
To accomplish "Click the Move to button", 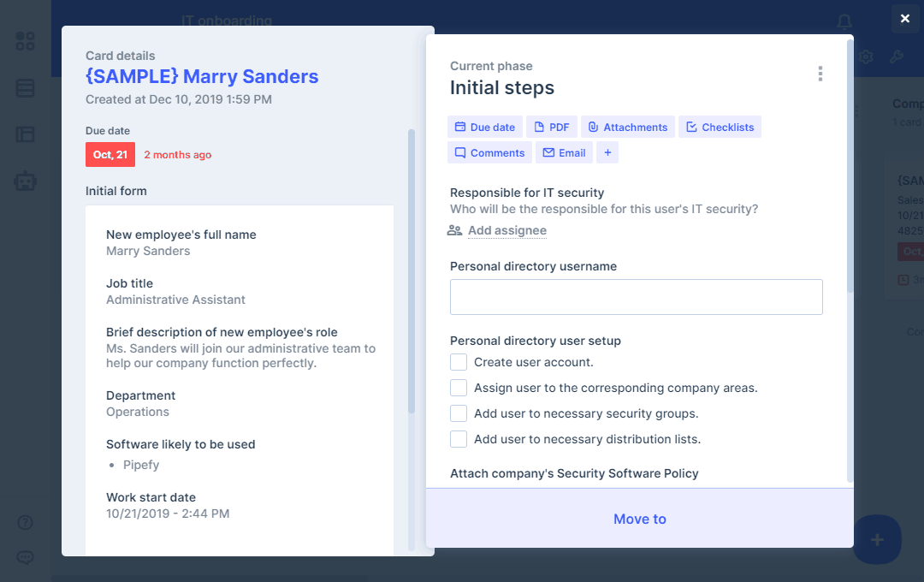I will click(639, 519).
